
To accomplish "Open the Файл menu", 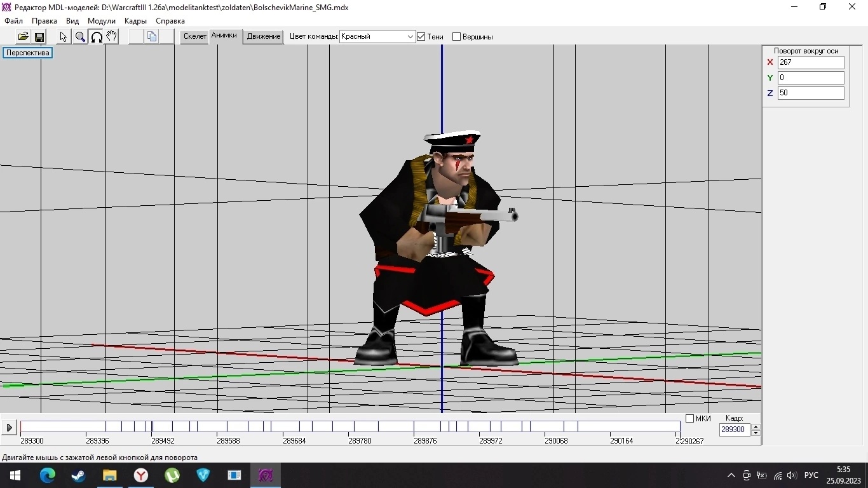I will click(x=13, y=21).
